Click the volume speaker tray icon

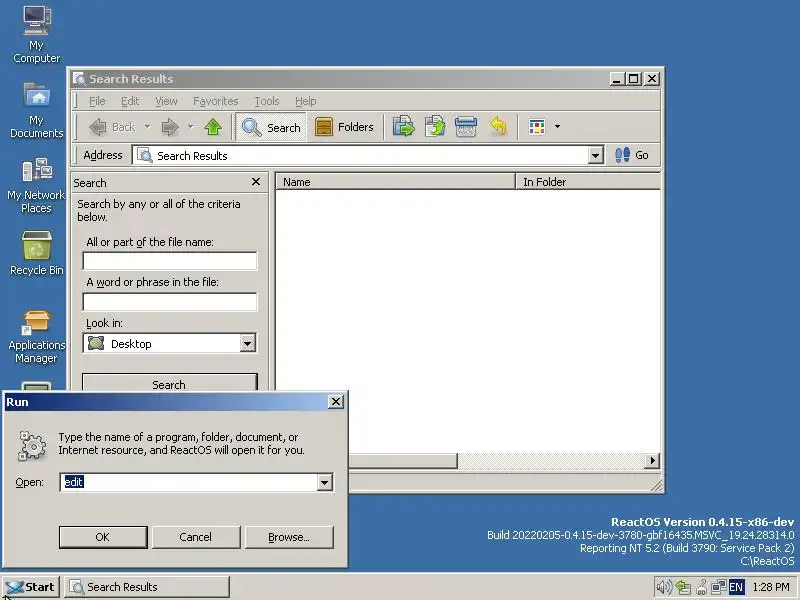coord(664,587)
